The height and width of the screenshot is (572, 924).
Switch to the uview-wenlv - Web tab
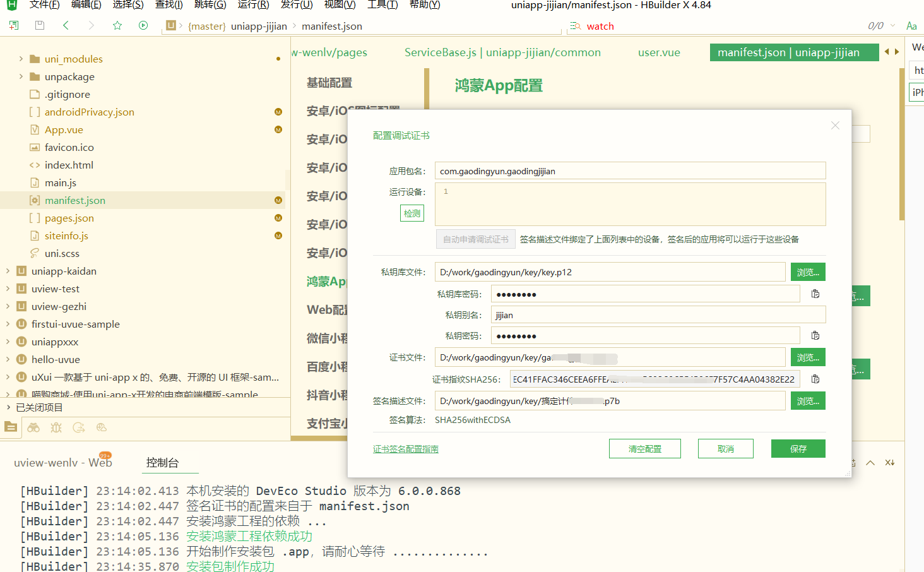coord(63,463)
